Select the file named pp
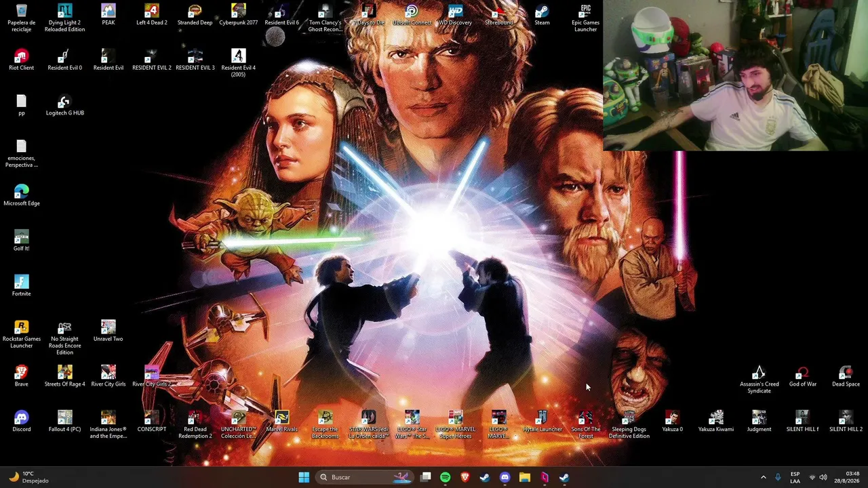The height and width of the screenshot is (488, 868). (x=22, y=105)
